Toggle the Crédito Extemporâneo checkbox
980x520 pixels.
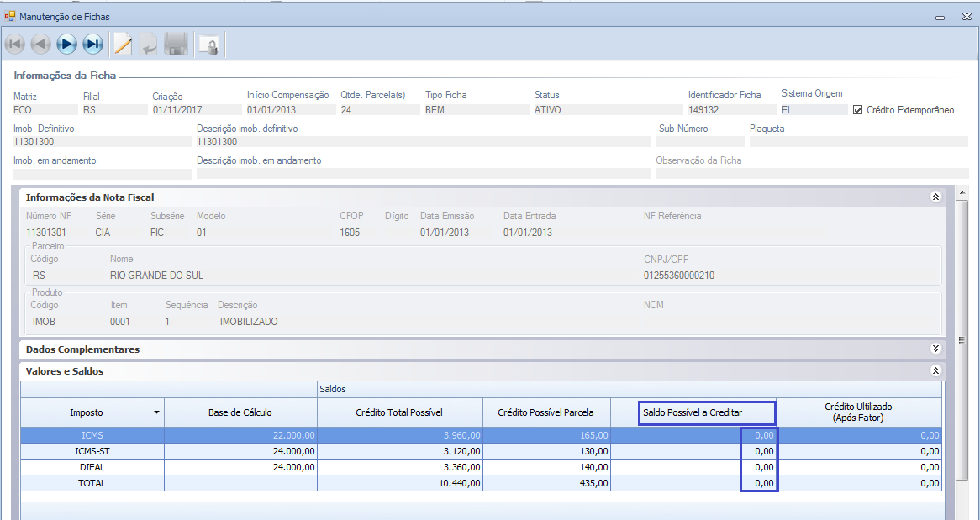pos(858,110)
